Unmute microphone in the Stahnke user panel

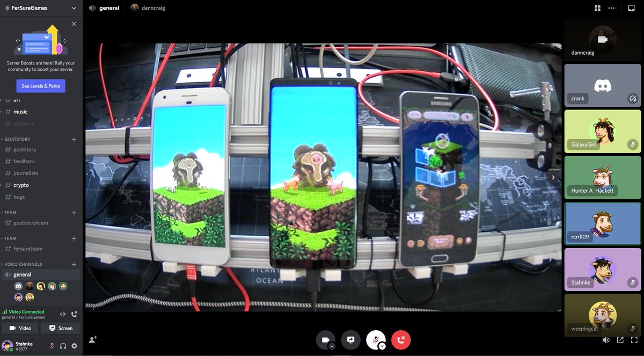pyautogui.click(x=53, y=346)
